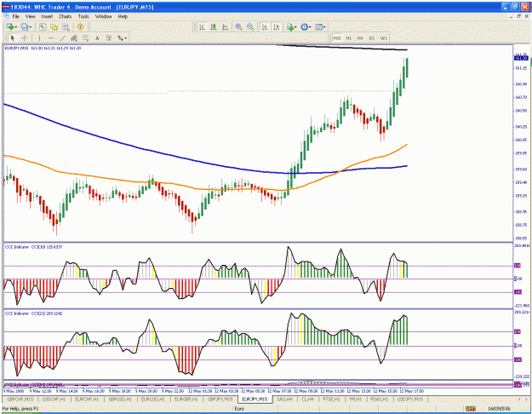Click the New Chart icon
Screen dimensions: 532x414
tap(10, 26)
